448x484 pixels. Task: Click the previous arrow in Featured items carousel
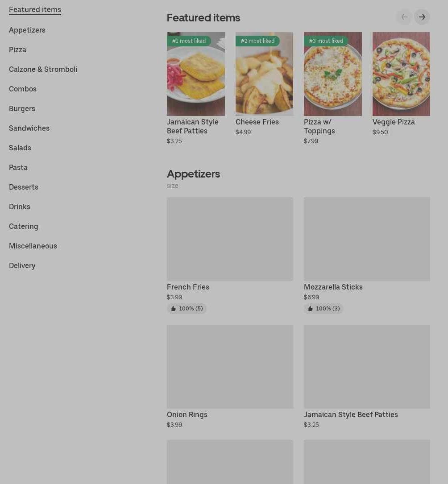(x=404, y=17)
